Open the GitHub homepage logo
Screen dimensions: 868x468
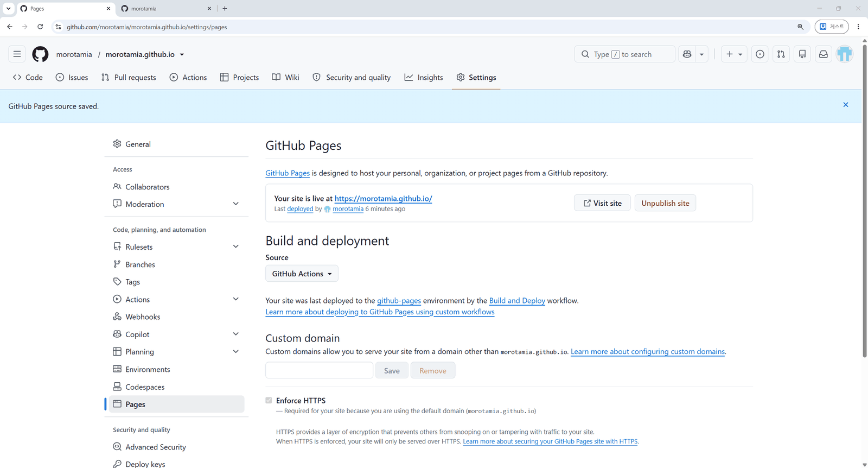click(40, 54)
